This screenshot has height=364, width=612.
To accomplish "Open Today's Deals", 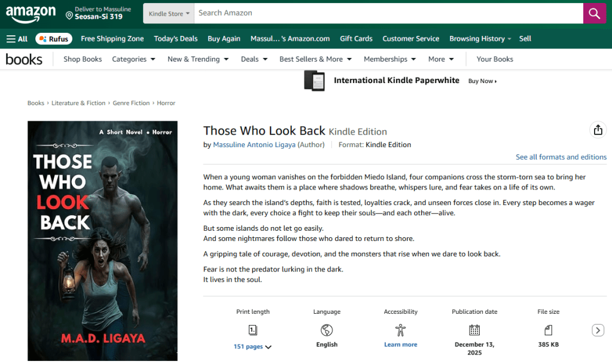I will coord(175,39).
